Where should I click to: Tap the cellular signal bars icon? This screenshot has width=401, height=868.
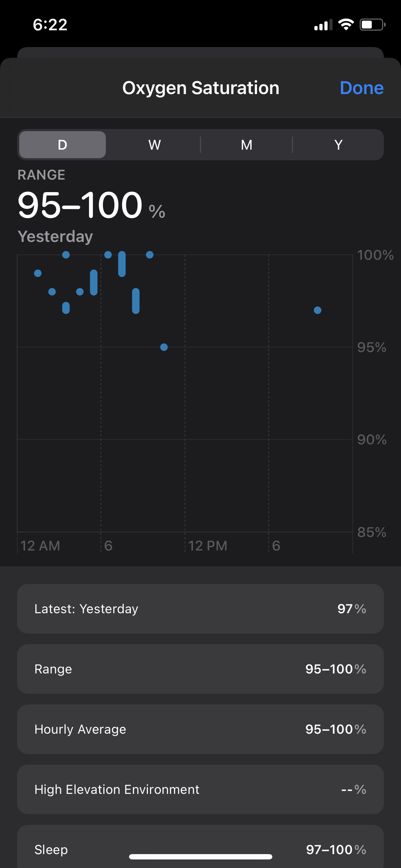point(323,25)
